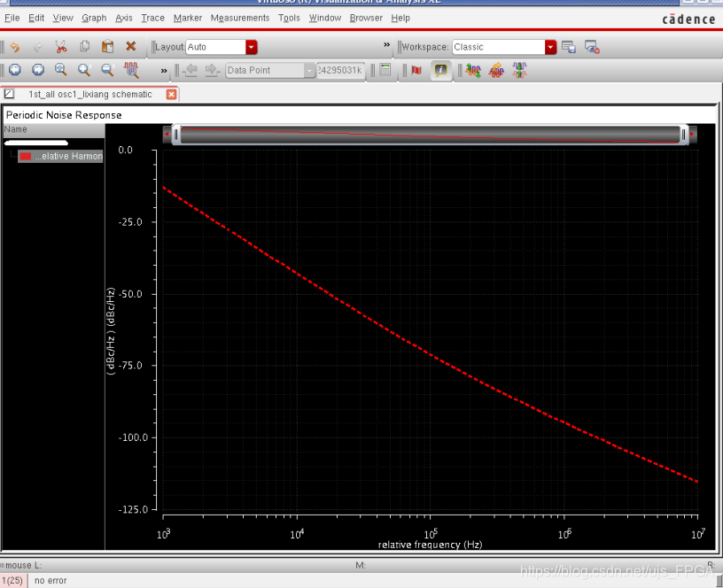Viewport: 723px width, 588px height.
Task: Click the Cut scissors icon
Action: pos(61,47)
